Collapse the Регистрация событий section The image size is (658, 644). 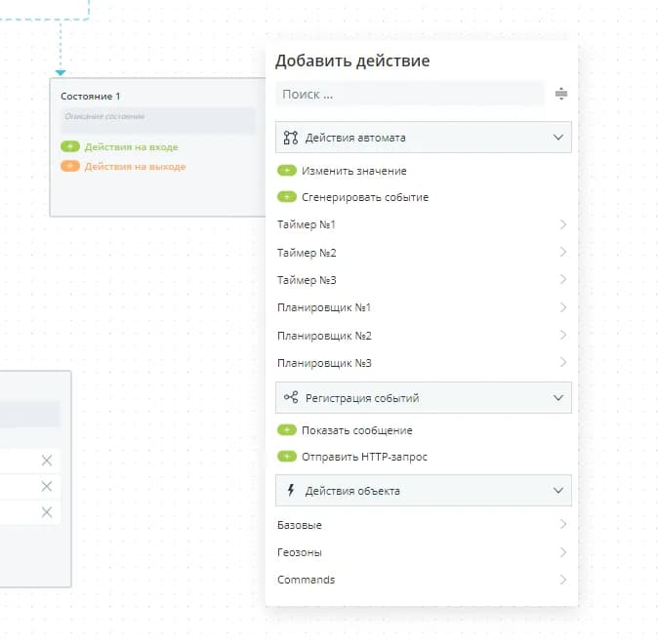(x=558, y=398)
